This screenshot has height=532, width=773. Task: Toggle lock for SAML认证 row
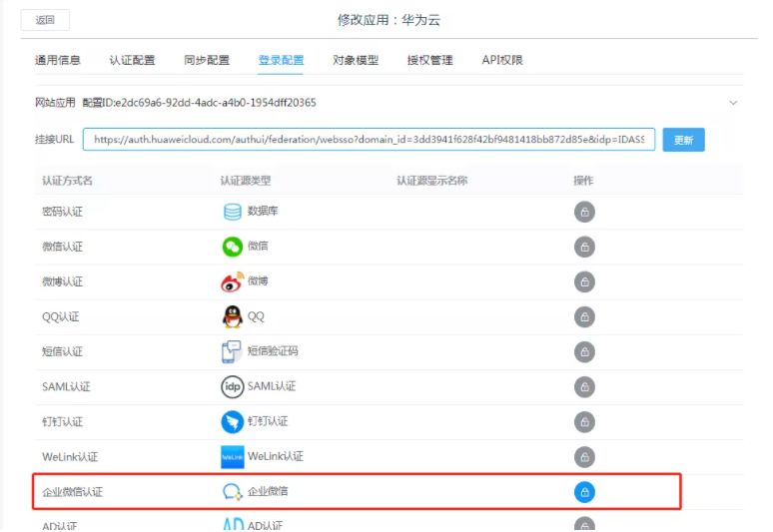pyautogui.click(x=584, y=386)
